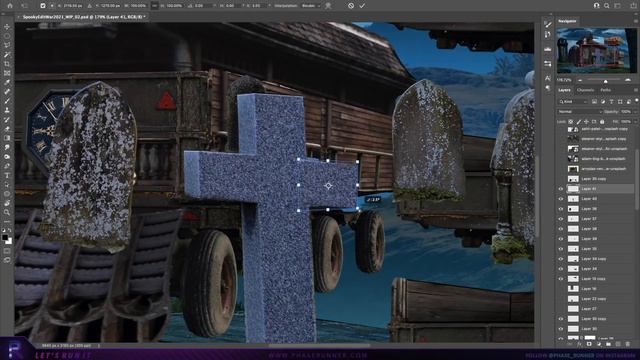Toggle visibility of Layer 30 copy
The image size is (640, 360).
pyautogui.click(x=561, y=319)
